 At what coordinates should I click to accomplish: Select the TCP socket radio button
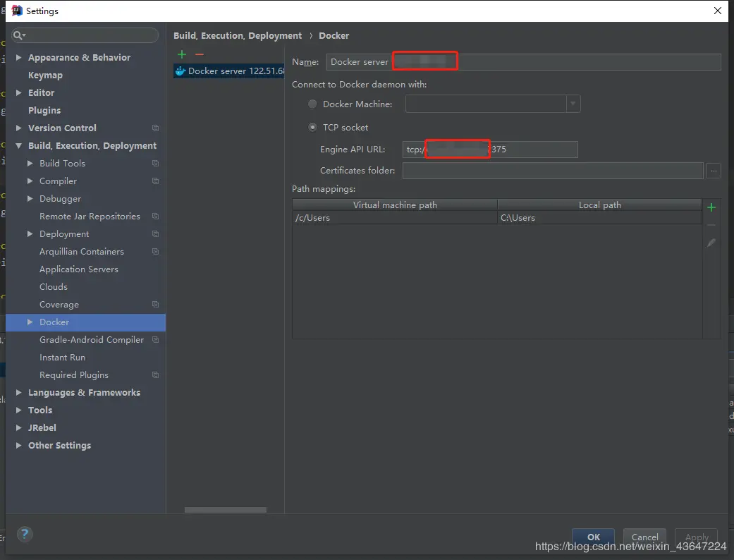(312, 128)
